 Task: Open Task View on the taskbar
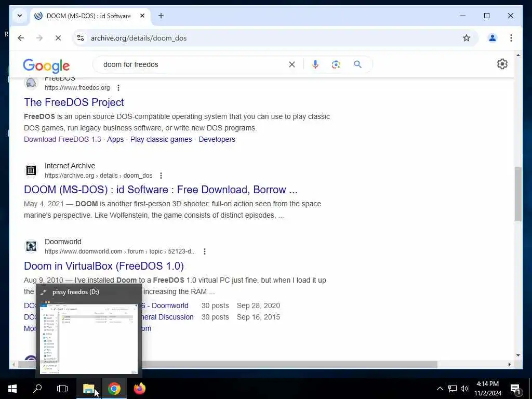(x=62, y=389)
